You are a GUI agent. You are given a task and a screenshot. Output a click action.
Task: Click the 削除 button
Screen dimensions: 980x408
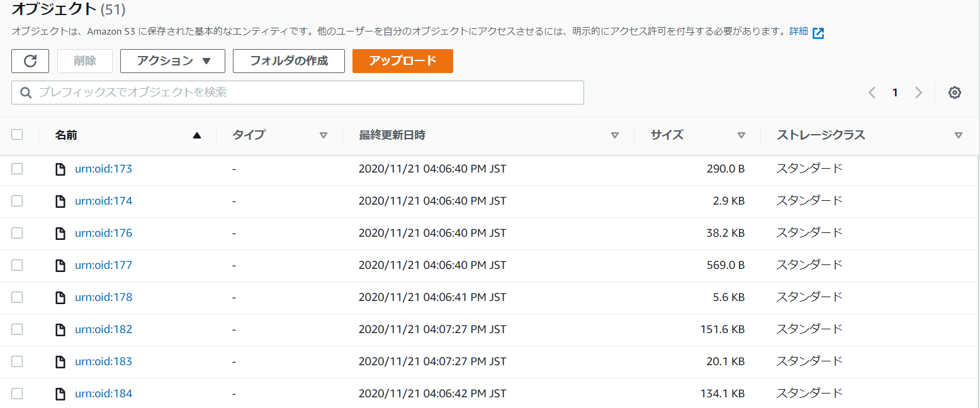[85, 61]
